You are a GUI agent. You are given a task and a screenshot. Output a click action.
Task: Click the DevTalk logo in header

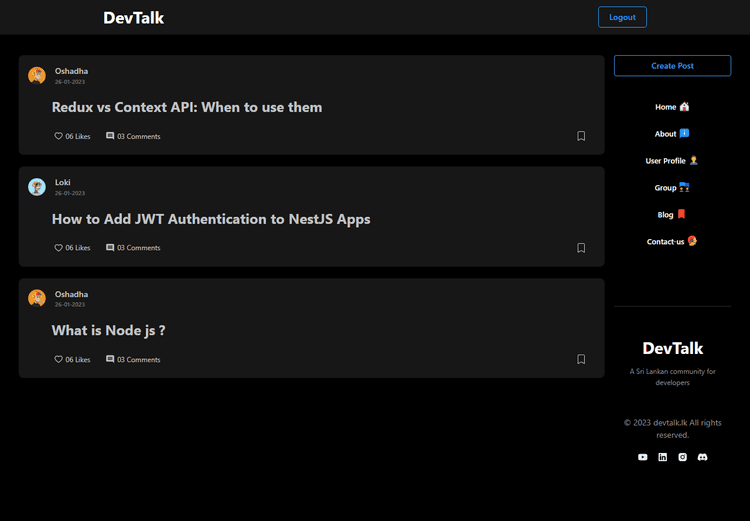click(133, 18)
